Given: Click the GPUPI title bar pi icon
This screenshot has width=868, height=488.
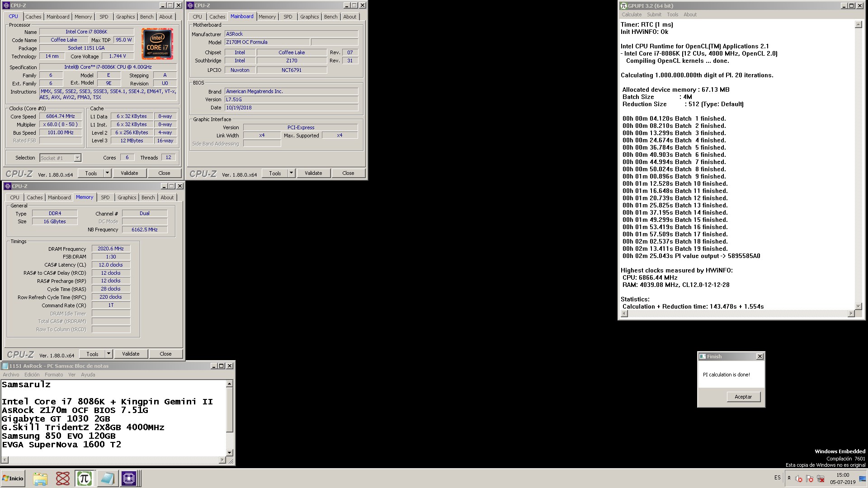Looking at the screenshot, I should tap(624, 5).
